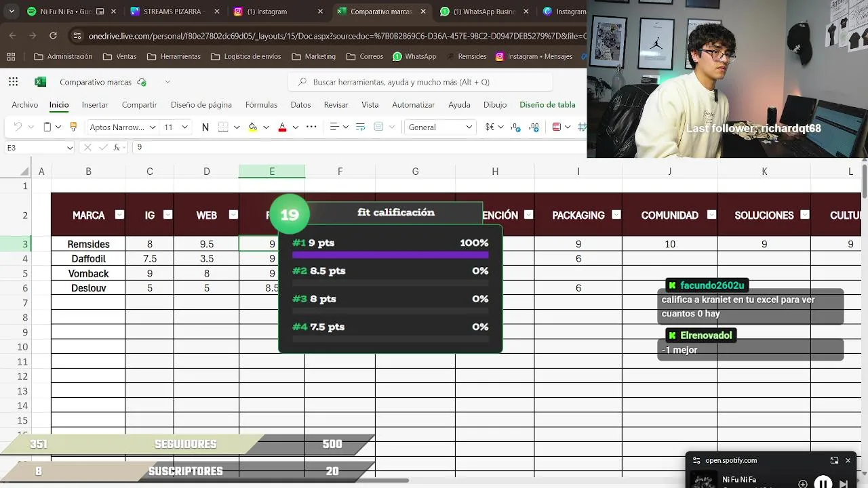
Task: Click the cloud save status icon
Action: [142, 82]
